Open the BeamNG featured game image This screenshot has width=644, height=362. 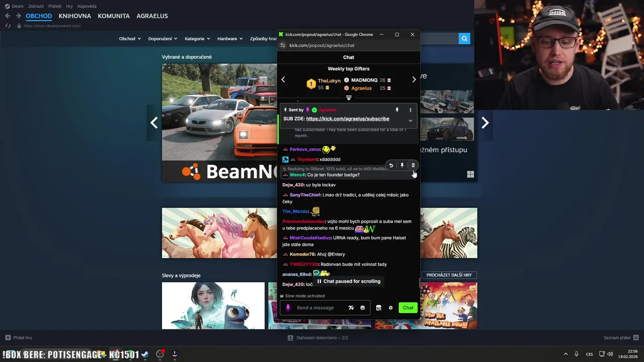tap(219, 122)
